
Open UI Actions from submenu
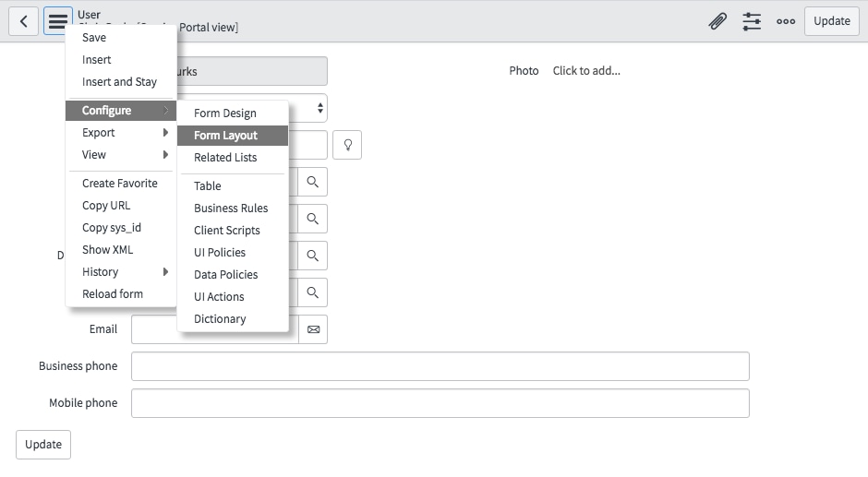233,296
